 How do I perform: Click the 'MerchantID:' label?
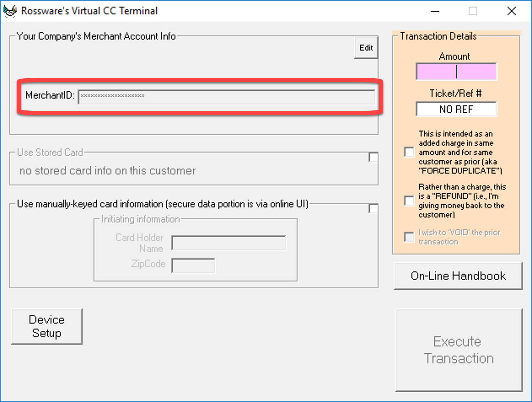tap(50, 95)
